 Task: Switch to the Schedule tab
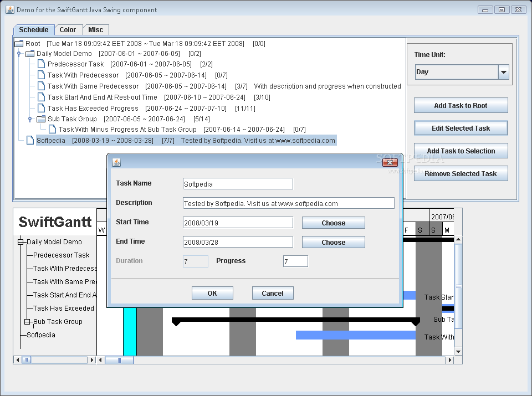[x=34, y=30]
